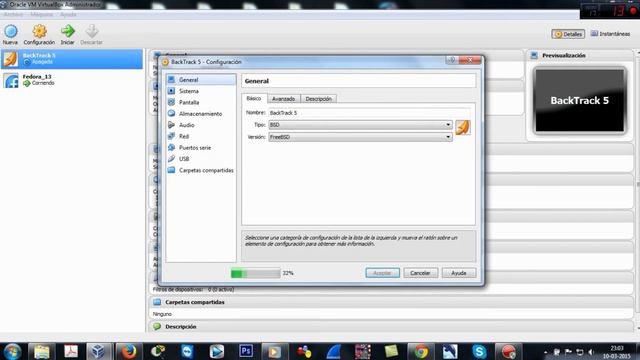Screen dimensions: 640x360
Task: Open the Red network settings category
Action: tap(201, 136)
